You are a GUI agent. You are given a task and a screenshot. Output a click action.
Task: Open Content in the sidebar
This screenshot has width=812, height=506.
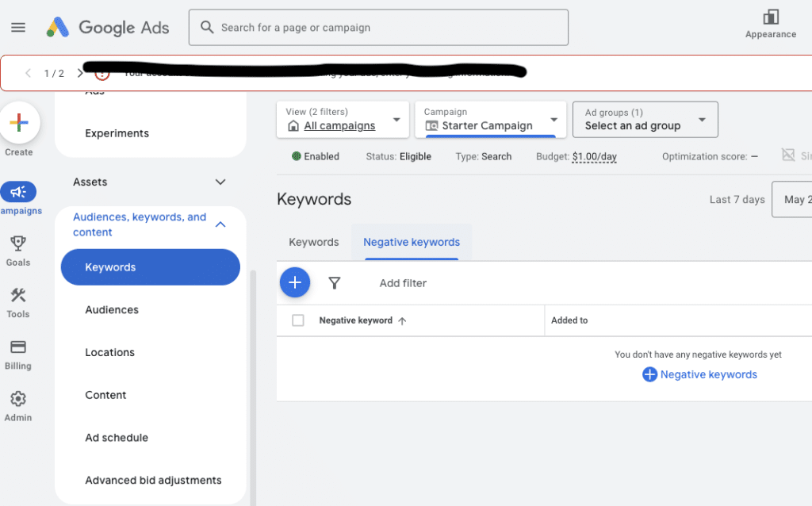(x=105, y=395)
